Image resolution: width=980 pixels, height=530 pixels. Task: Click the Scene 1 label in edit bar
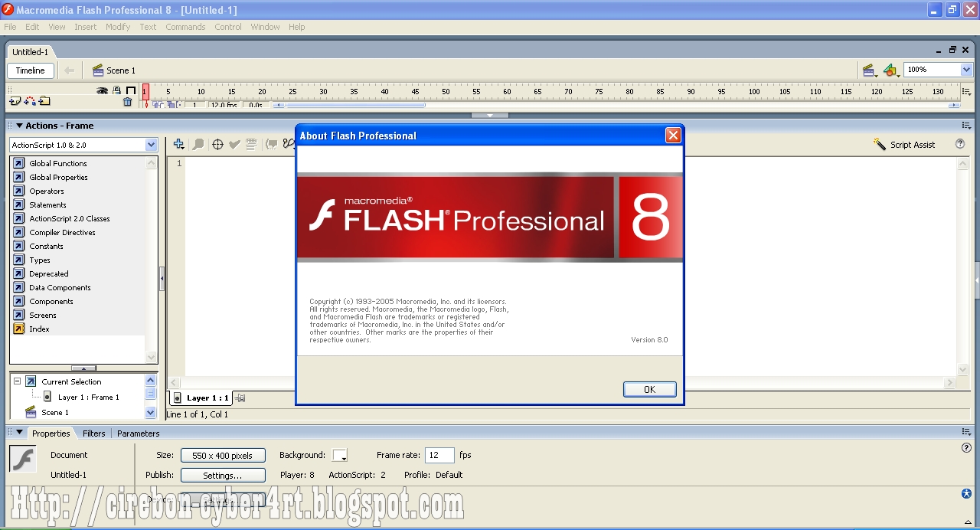[x=121, y=70]
